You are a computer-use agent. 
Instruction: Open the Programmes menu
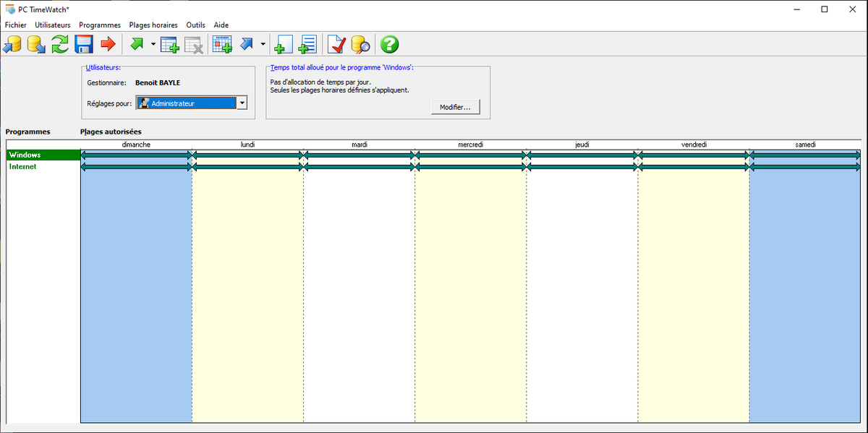[100, 25]
